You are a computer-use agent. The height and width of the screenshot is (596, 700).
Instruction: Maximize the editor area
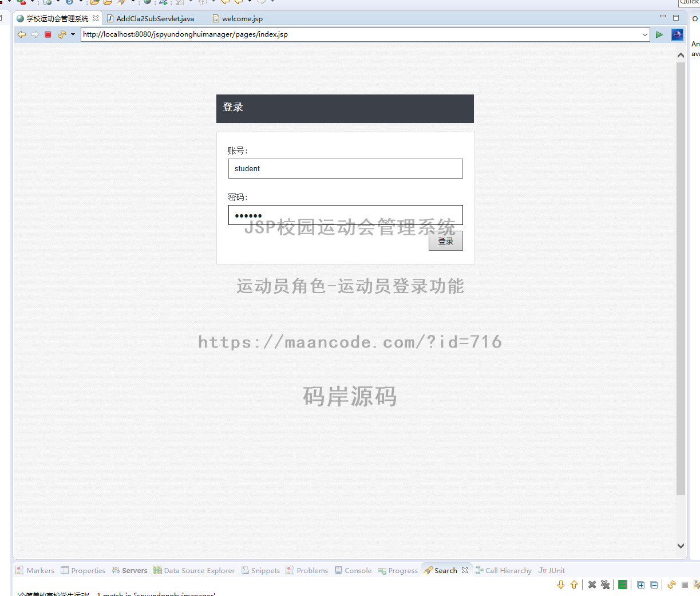point(676,18)
